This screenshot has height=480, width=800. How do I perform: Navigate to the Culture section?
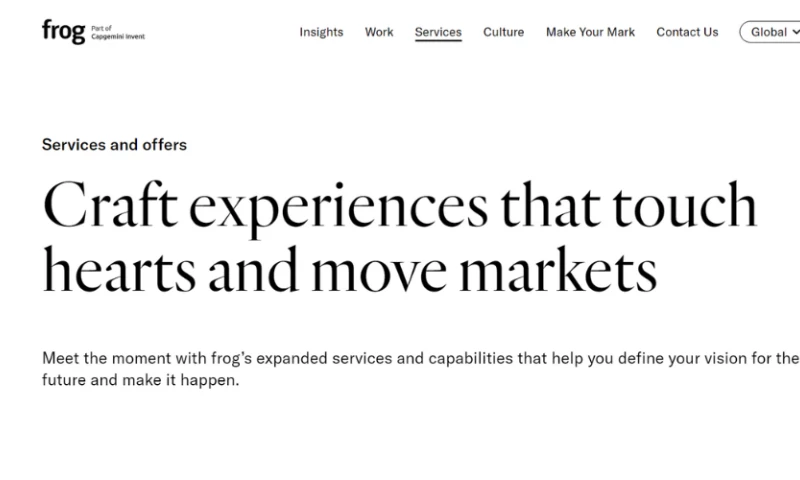(503, 32)
